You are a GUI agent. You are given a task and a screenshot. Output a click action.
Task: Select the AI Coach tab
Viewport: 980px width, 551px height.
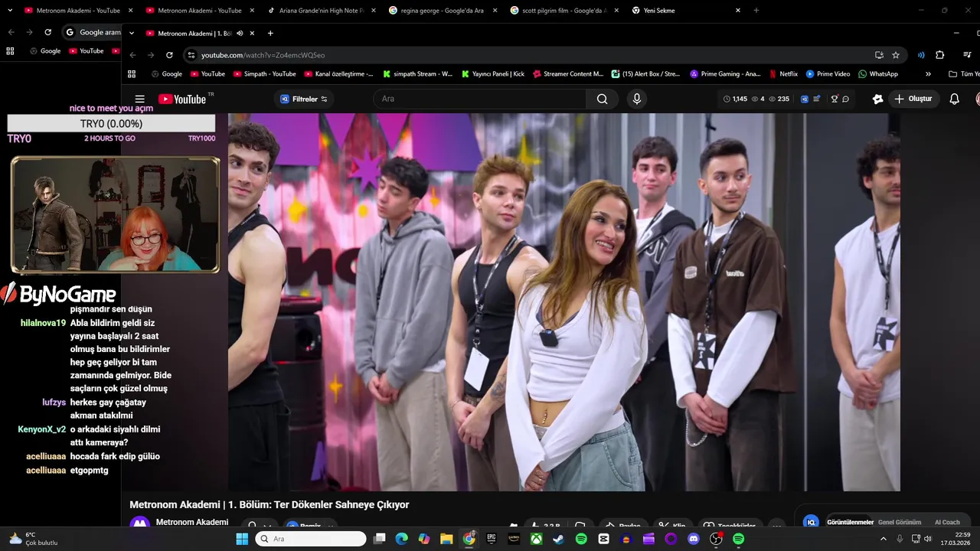point(947,522)
